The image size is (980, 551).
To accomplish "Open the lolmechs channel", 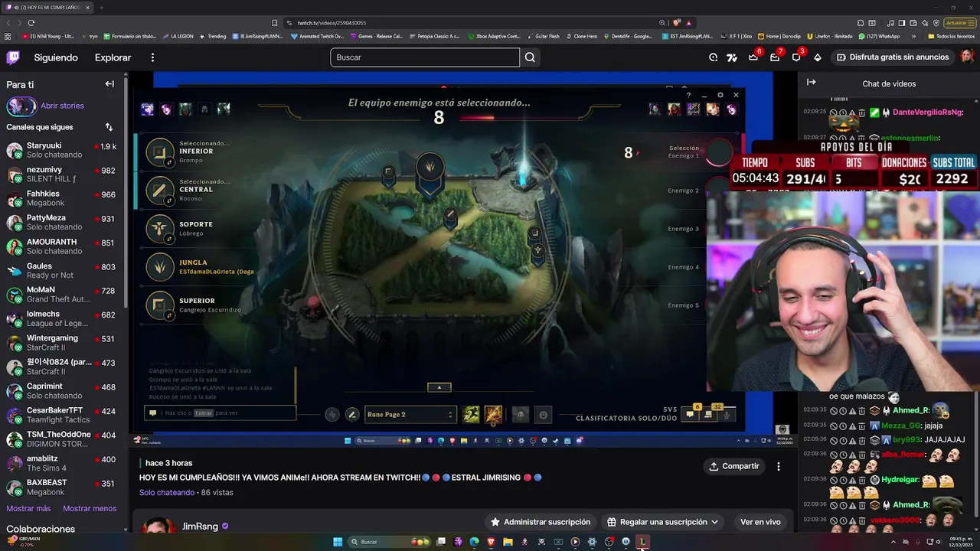I will [61, 319].
